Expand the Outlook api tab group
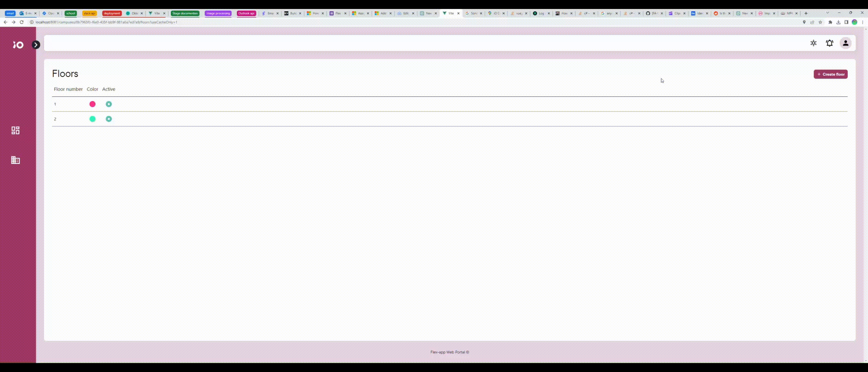868x372 pixels. coord(246,13)
